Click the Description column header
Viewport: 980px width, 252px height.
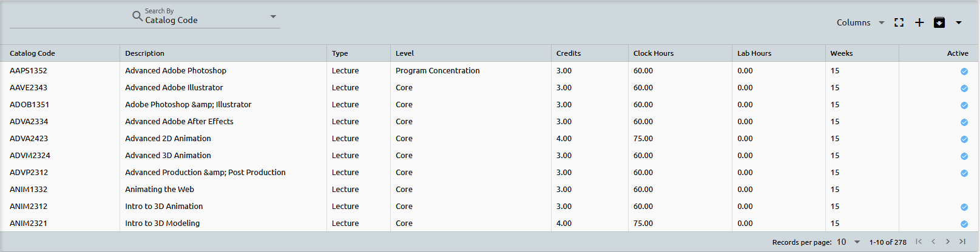point(144,53)
